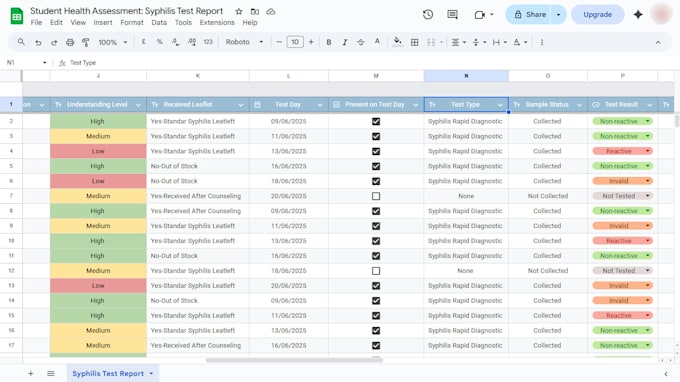Toggle presence checkbox in row 4
This screenshot has height=382, width=680.
376,151
